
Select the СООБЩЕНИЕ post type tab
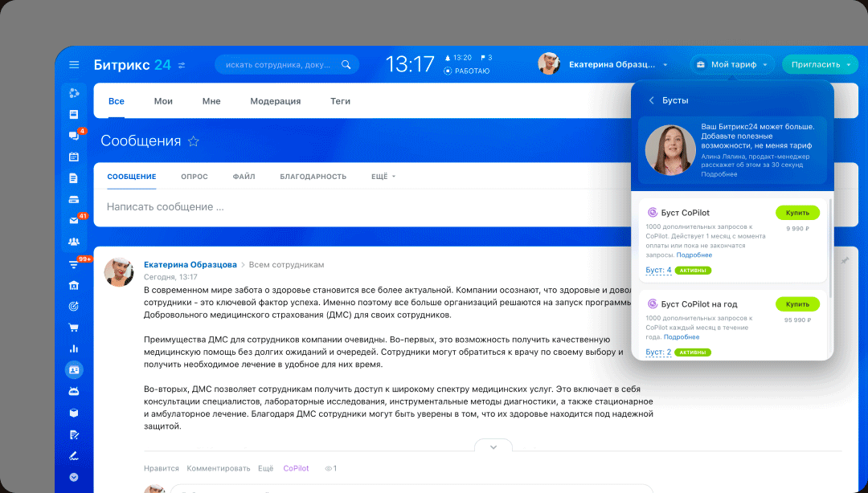tap(132, 177)
